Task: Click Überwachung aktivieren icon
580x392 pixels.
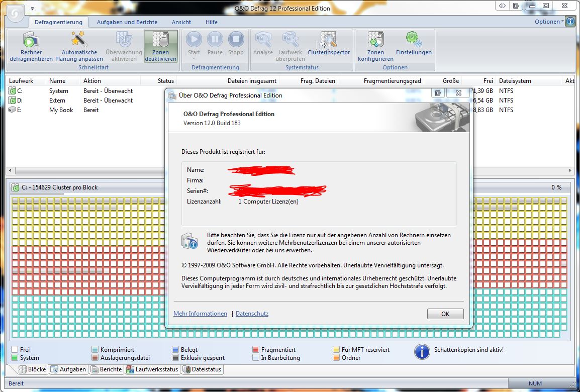Action: (124, 40)
